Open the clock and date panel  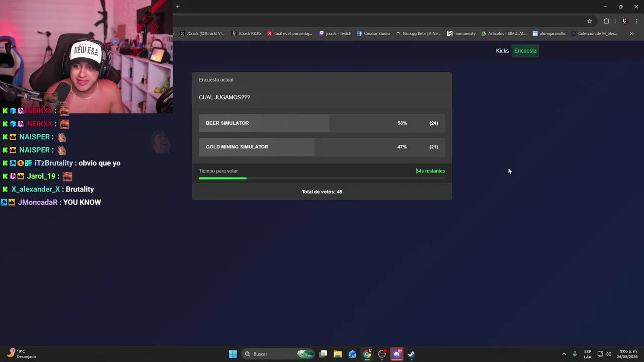click(628, 354)
